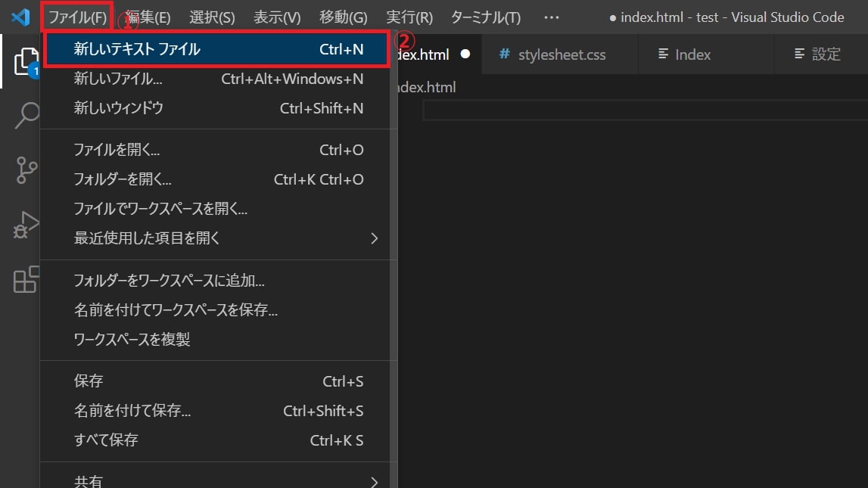Click the lines icon on 設定 tab

(x=799, y=54)
